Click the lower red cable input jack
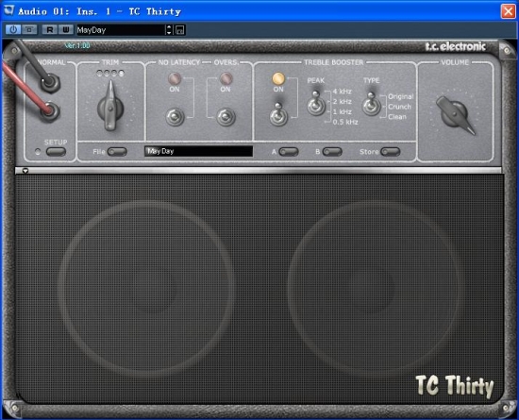 (x=50, y=110)
